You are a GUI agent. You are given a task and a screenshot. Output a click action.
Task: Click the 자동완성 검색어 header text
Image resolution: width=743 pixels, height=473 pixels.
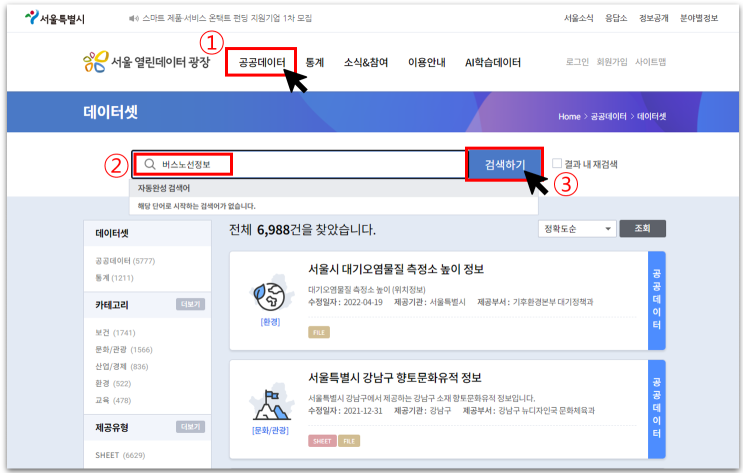pos(163,188)
